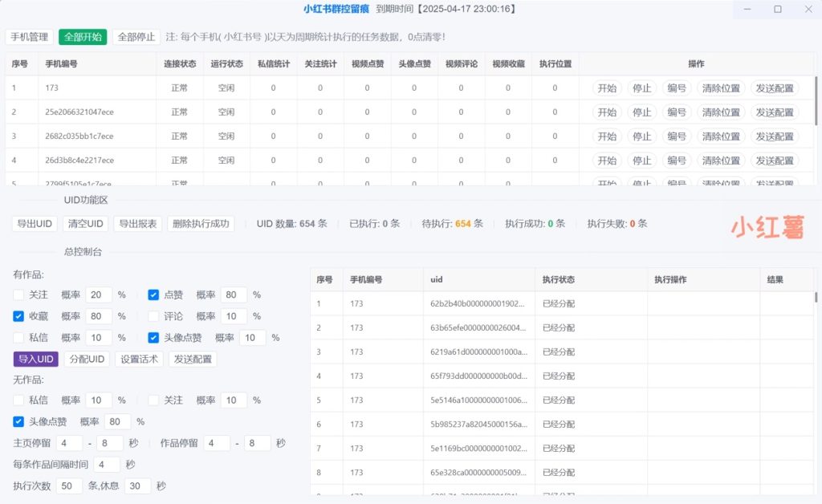The height and width of the screenshot is (504, 822).
Task: Stop device 25e2066321047ece with 停止 button
Action: click(x=641, y=112)
